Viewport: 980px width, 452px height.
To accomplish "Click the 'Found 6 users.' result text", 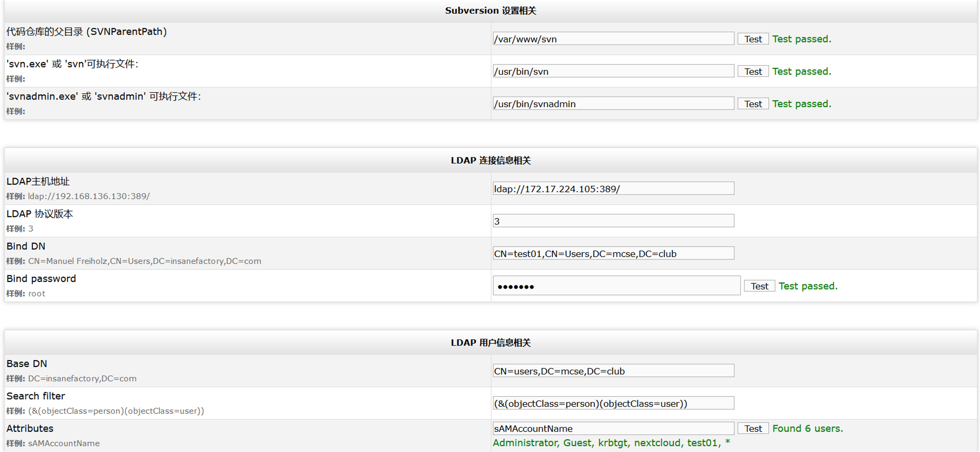I will tap(807, 428).
